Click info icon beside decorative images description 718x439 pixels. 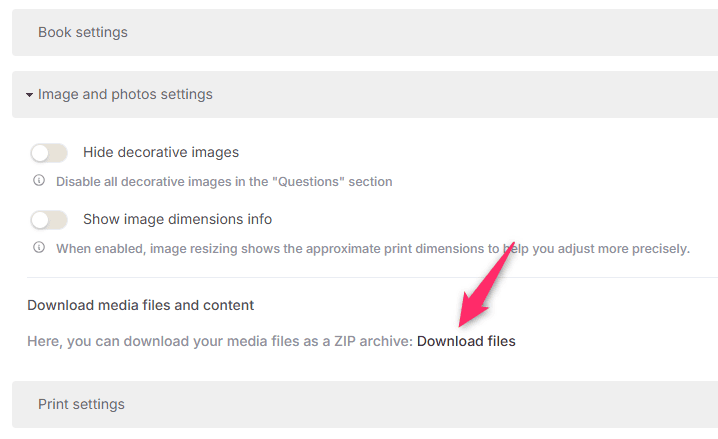coord(39,181)
